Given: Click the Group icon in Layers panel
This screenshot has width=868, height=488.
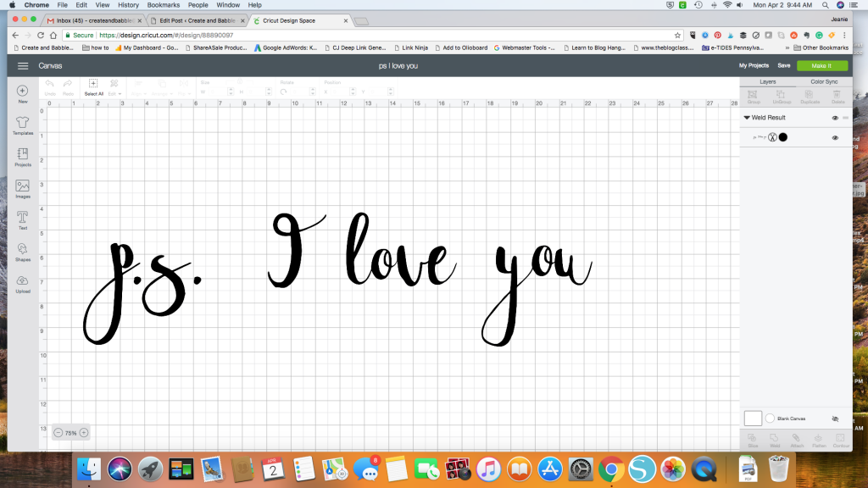Looking at the screenshot, I should pos(754,97).
